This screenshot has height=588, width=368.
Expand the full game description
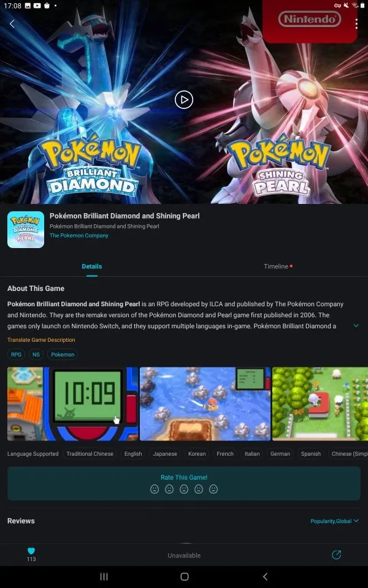pos(356,325)
